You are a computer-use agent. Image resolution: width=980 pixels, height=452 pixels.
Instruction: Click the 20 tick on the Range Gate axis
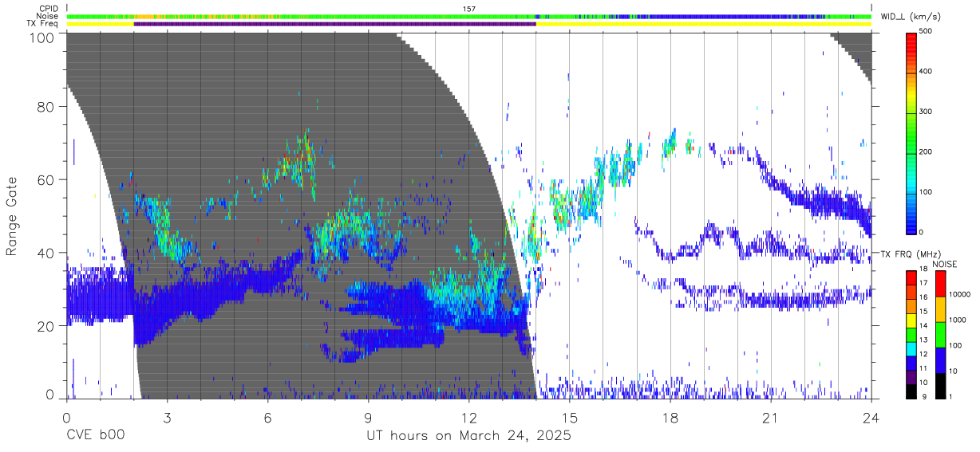(x=46, y=326)
